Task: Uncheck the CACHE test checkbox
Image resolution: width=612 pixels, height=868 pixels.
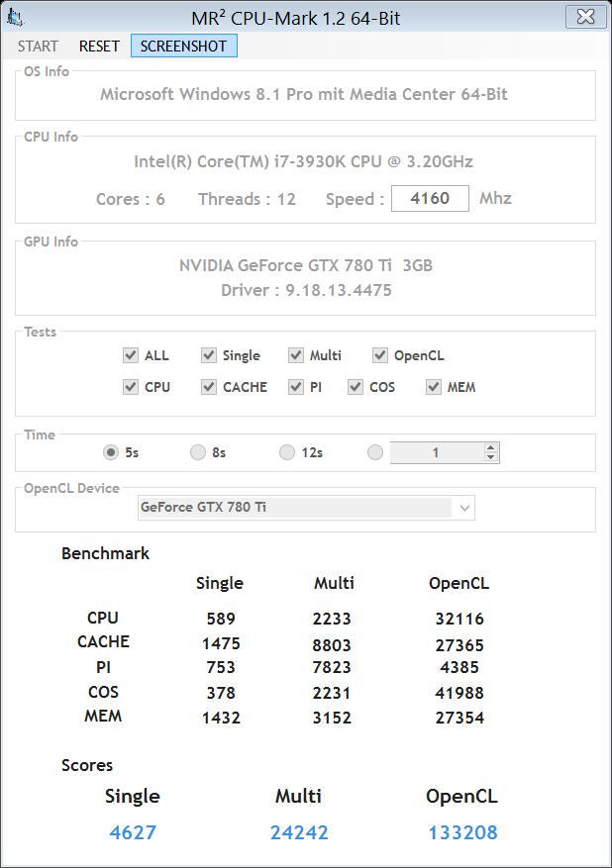Action: tap(209, 387)
